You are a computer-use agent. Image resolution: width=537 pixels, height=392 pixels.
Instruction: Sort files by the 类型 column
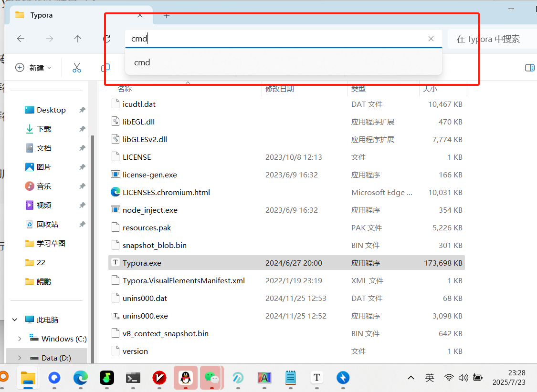tap(358, 89)
